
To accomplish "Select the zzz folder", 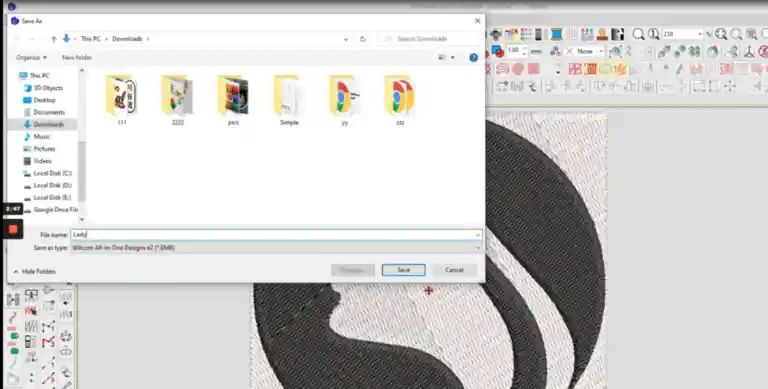I will click(x=400, y=100).
